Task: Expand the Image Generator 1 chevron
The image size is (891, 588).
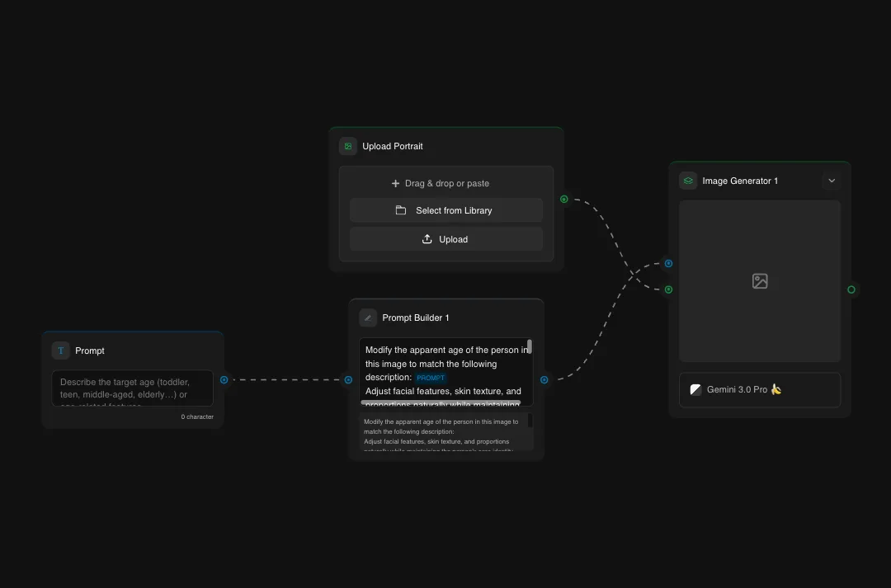Action: coord(832,180)
